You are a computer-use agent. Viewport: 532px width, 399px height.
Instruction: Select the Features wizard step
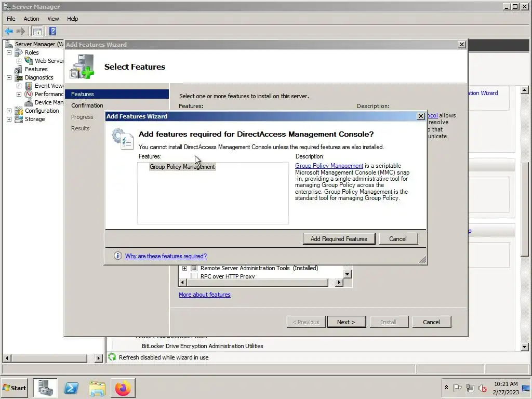117,94
